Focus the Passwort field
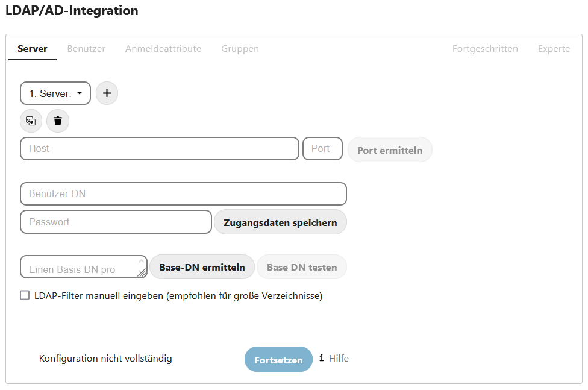Image resolution: width=588 pixels, height=390 pixels. coord(115,222)
